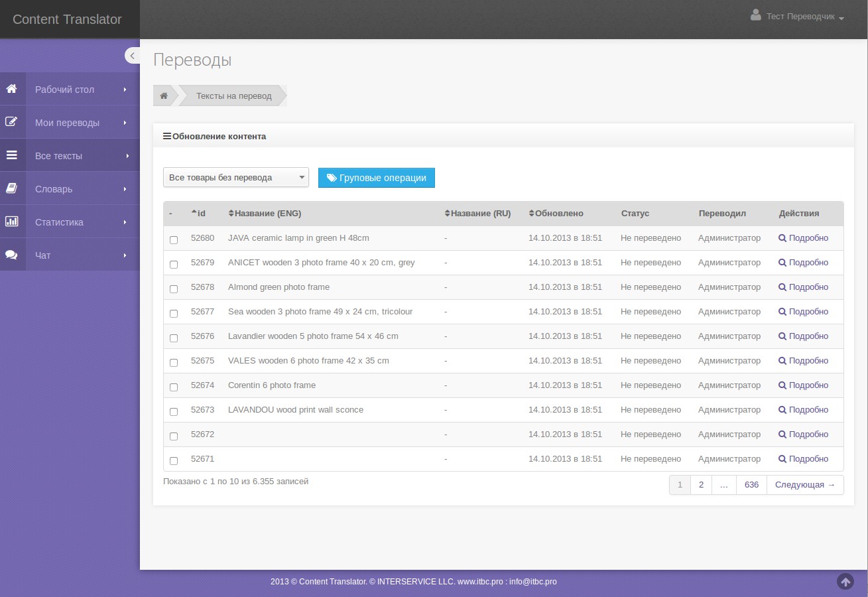Collapse the sidebar with the chevron button
The height and width of the screenshot is (597, 868).
click(133, 56)
